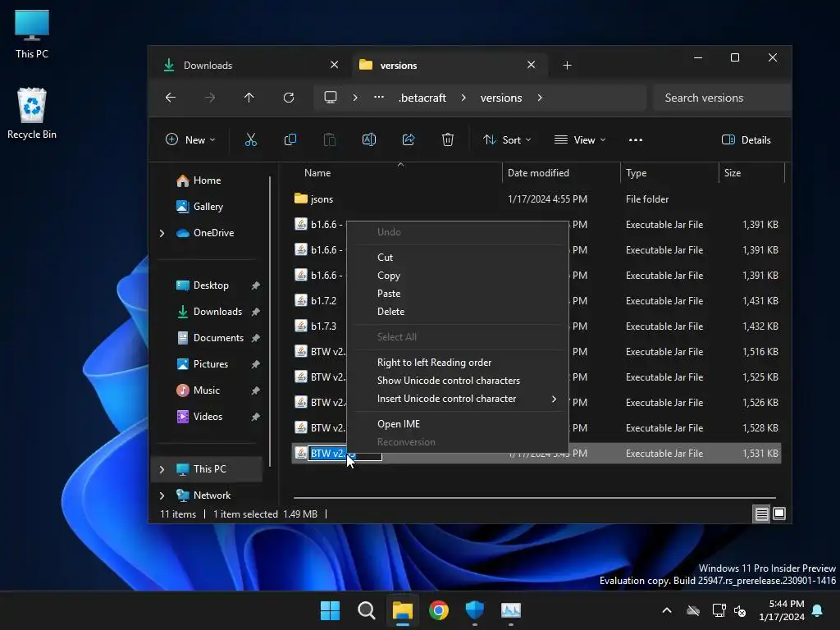840x630 pixels.
Task: Close the Downloads tab
Action: pos(335,65)
